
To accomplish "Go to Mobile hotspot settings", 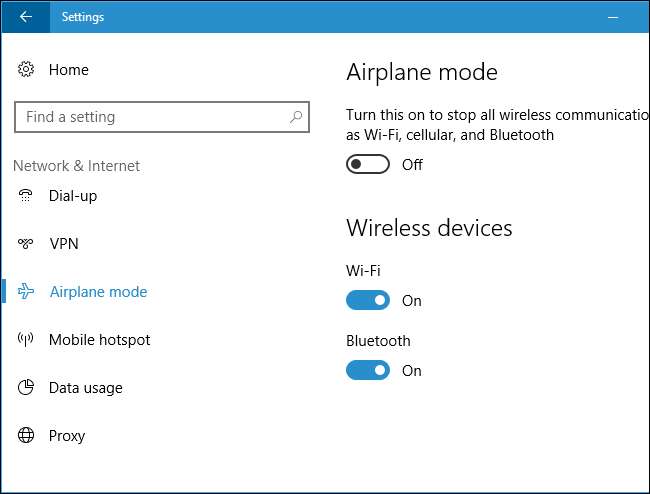I will [x=99, y=340].
